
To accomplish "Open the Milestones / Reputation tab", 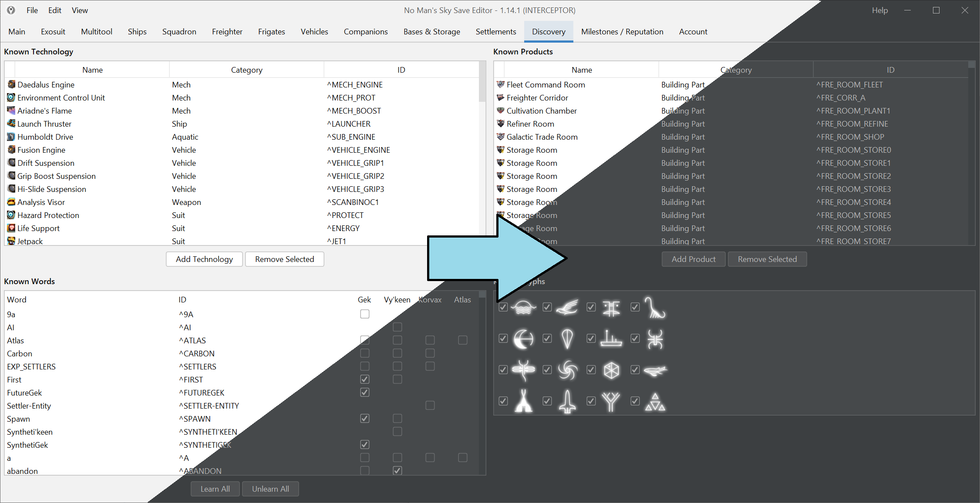I will coord(622,31).
